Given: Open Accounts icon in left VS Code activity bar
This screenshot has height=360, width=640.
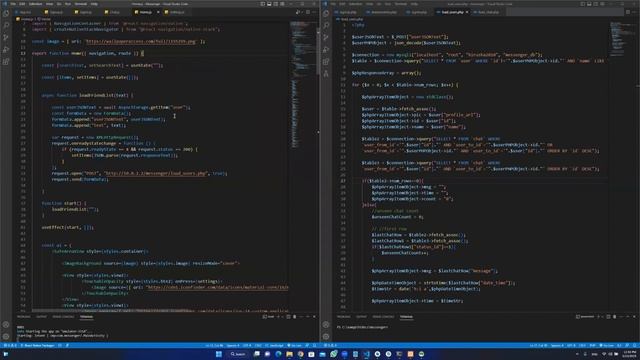Looking at the screenshot, I should pos(6,325).
